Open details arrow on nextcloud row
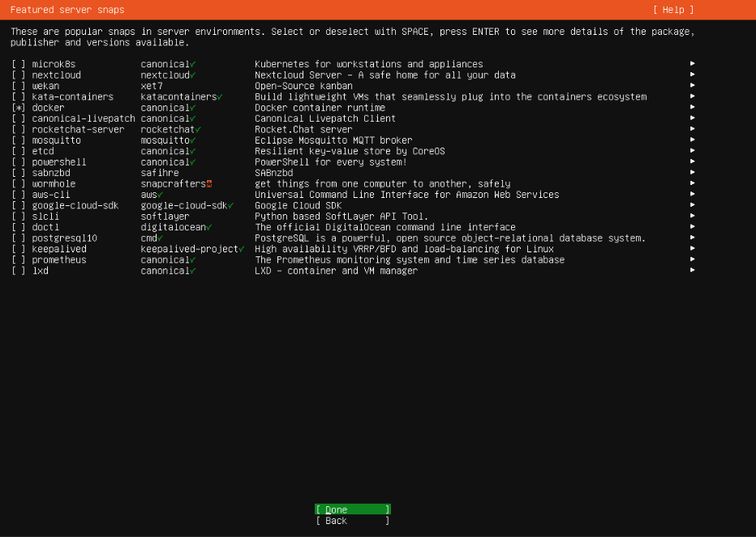Screen dimensions: 756x537 pyautogui.click(x=693, y=75)
